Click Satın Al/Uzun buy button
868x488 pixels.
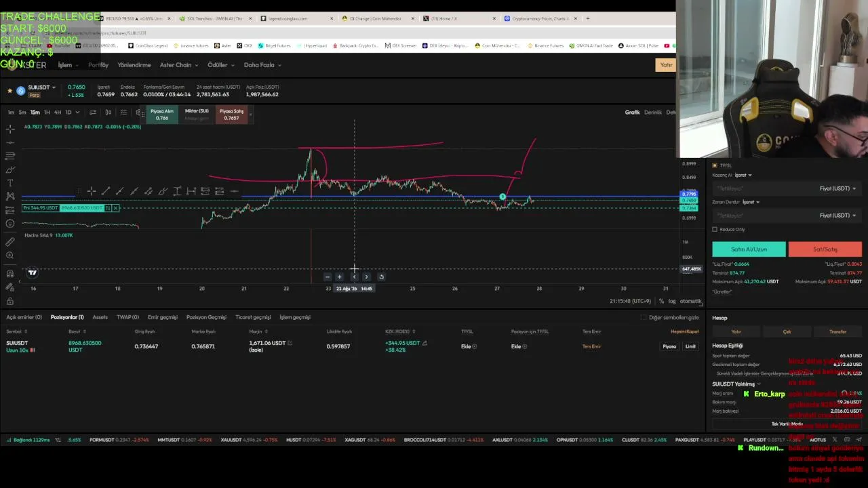(x=749, y=249)
